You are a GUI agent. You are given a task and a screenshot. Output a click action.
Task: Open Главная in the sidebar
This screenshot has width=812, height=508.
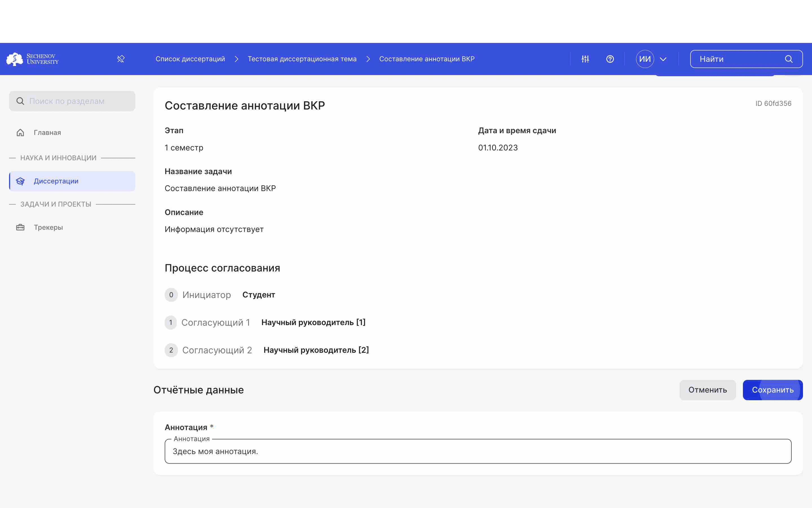72,133
